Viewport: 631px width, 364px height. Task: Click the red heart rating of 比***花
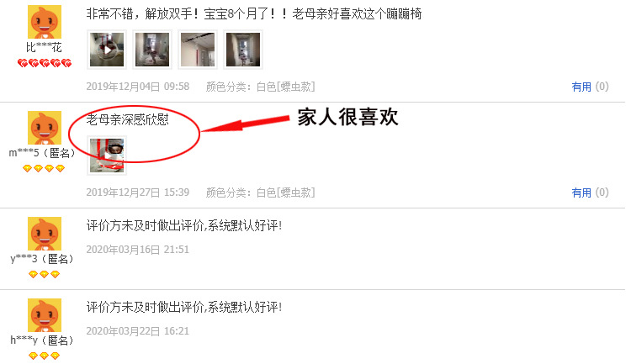(45, 63)
